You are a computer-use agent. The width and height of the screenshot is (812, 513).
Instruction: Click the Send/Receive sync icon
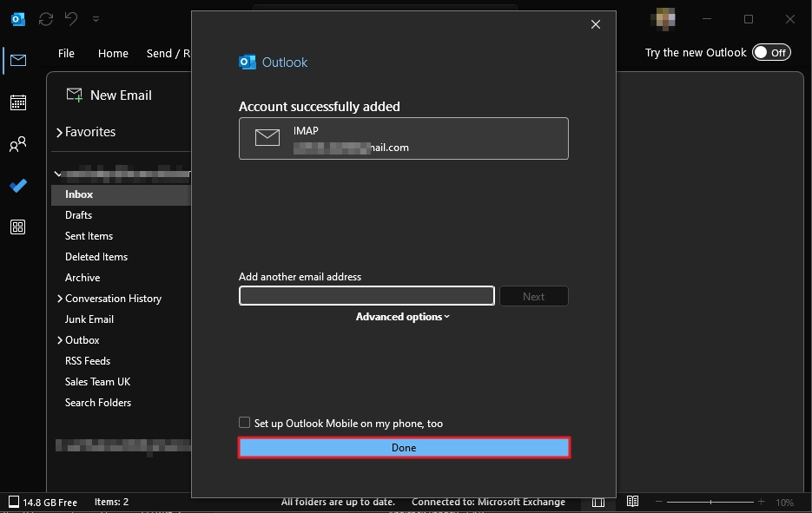click(45, 18)
